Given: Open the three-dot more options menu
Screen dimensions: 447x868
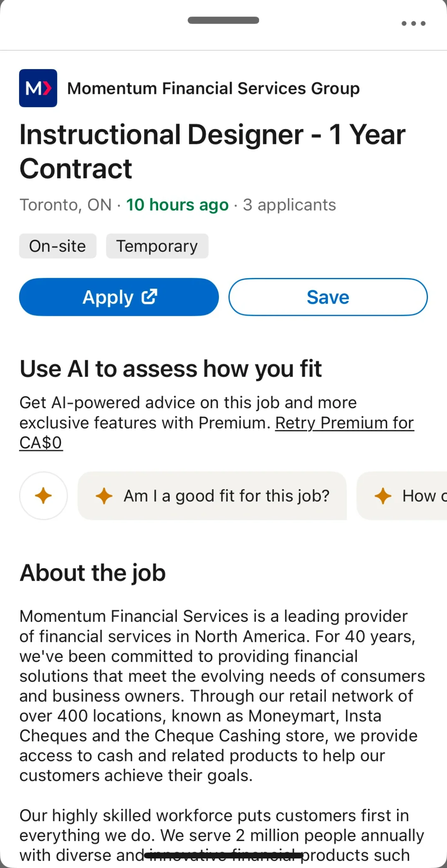Looking at the screenshot, I should pyautogui.click(x=413, y=24).
